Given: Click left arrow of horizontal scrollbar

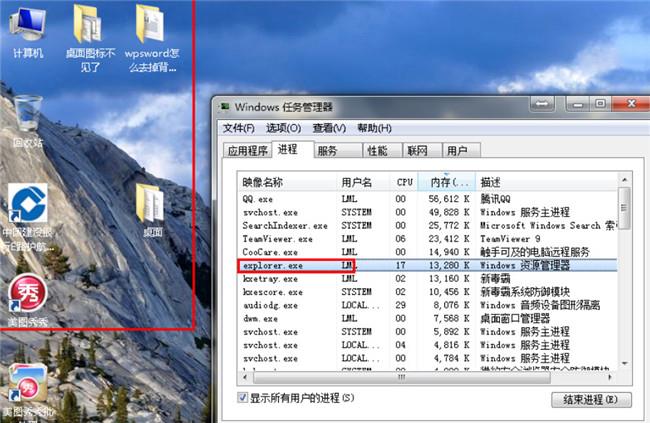Looking at the screenshot, I should coord(245,377).
